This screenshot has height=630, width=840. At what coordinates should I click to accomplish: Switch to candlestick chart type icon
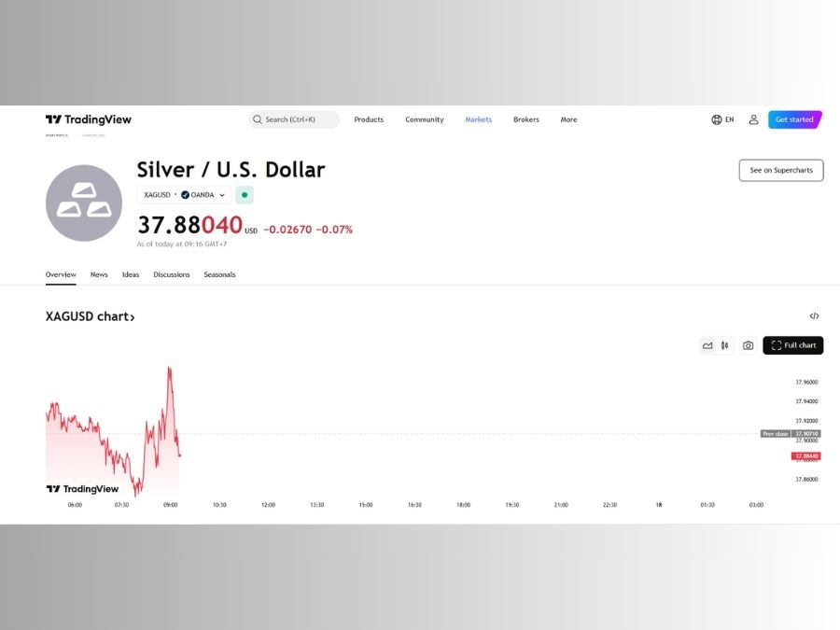click(x=725, y=345)
